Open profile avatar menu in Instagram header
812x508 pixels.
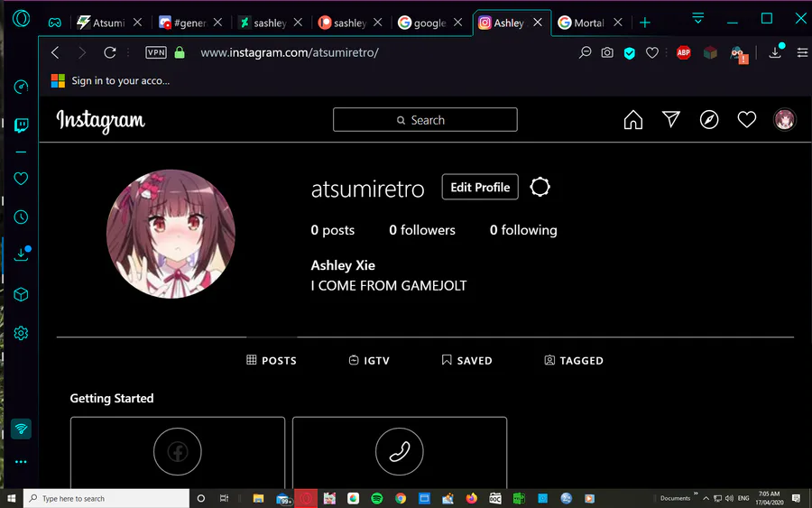(x=785, y=120)
